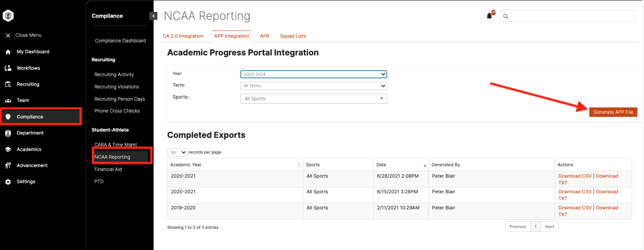Image resolution: width=644 pixels, height=250 pixels.
Task: Open the Term All Terms dropdown
Action: [x=314, y=86]
